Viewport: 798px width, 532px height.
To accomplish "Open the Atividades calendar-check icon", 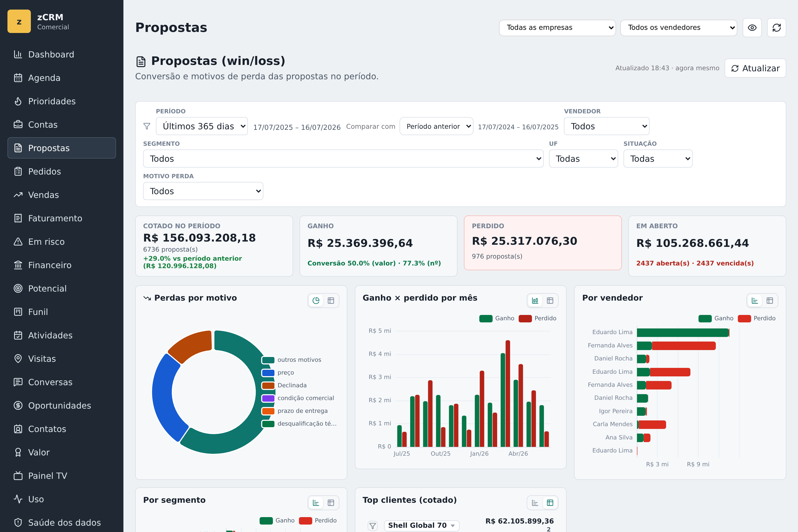I will coord(18,335).
